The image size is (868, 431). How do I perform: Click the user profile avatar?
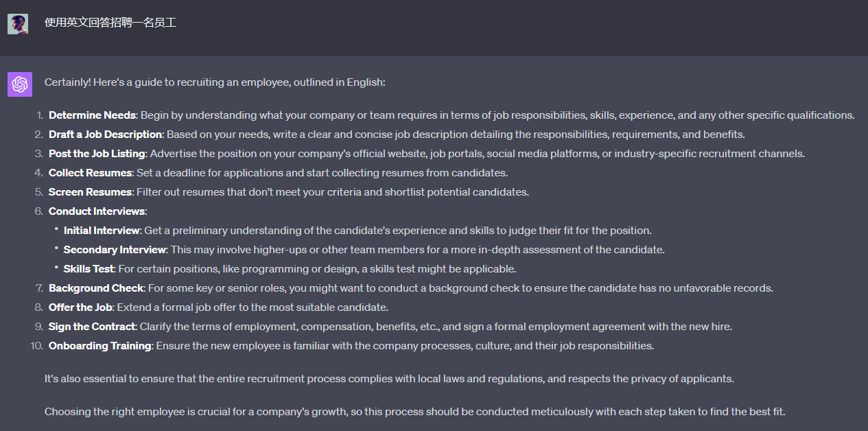18,24
